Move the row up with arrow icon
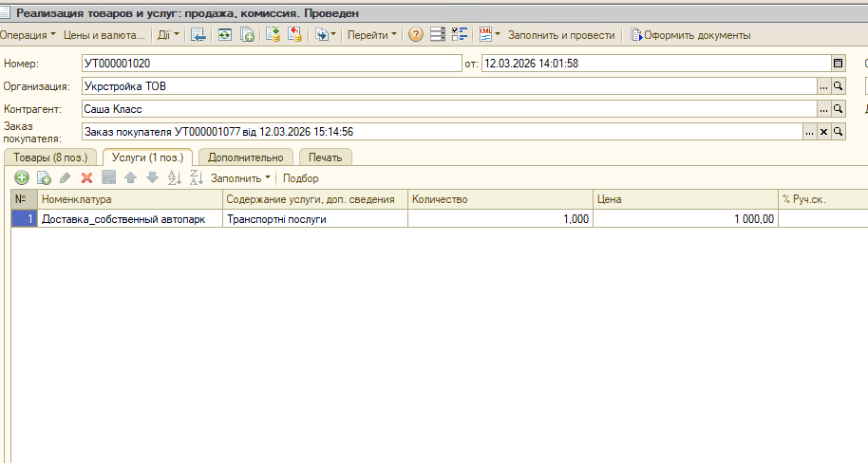Image resolution: width=868 pixels, height=463 pixels. (131, 178)
